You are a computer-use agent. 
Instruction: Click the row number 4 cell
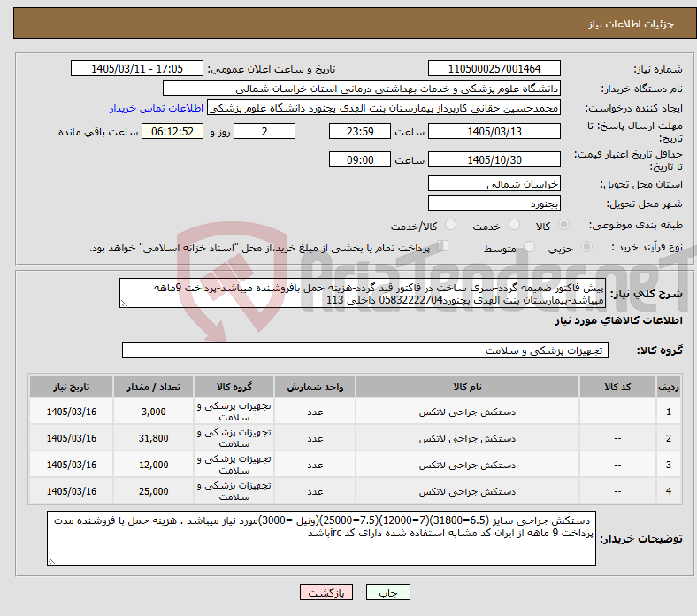tap(669, 491)
